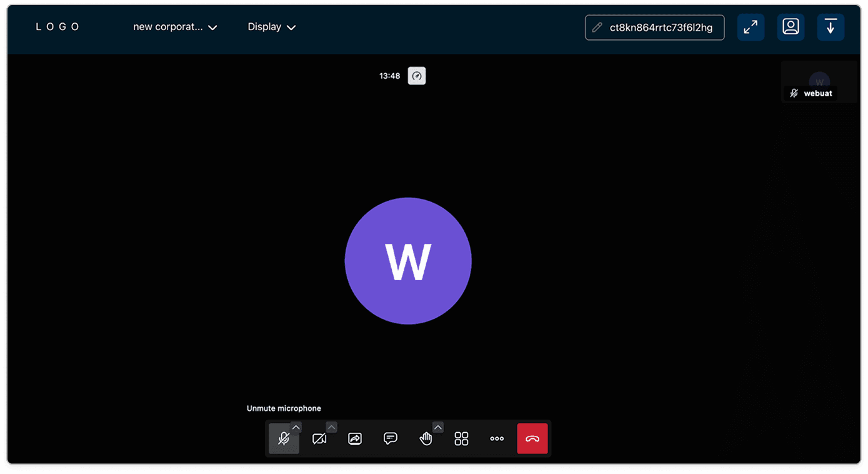Raise your hand in the meeting
The height and width of the screenshot is (474, 868).
tap(426, 439)
